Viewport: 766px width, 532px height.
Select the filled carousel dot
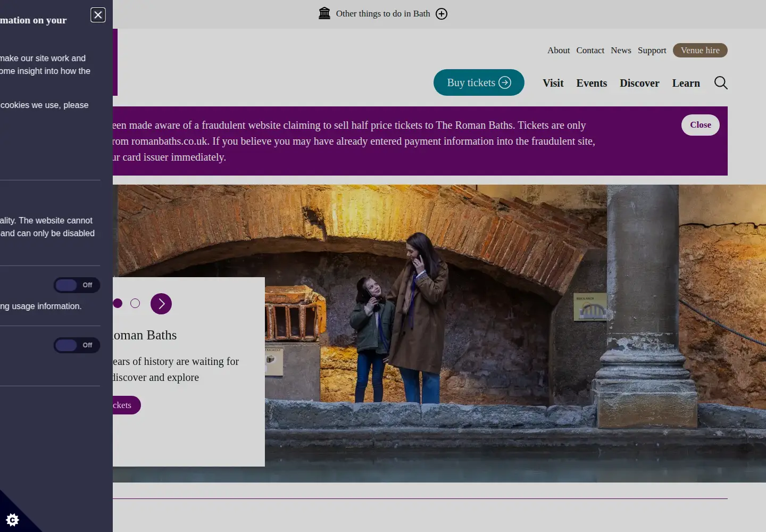pyautogui.click(x=118, y=303)
